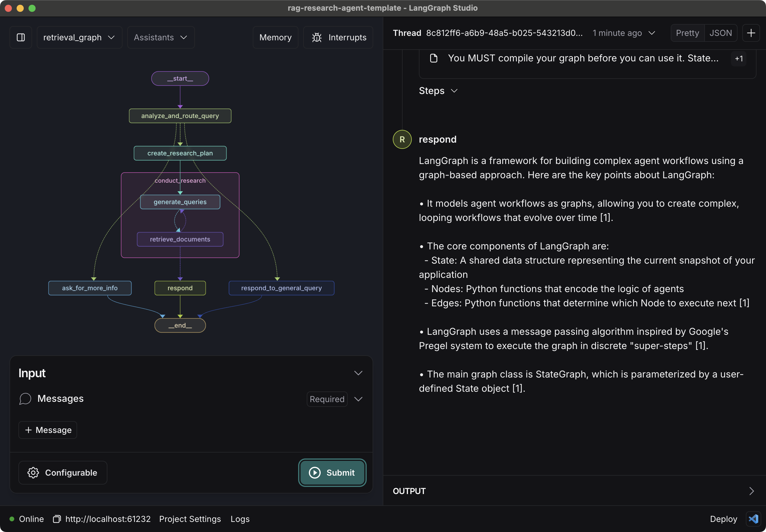Click the __start__ node icon
The width and height of the screenshot is (766, 532).
coord(179,78)
